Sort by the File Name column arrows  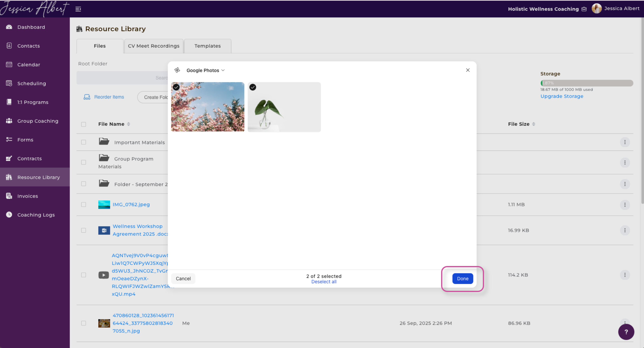(129, 124)
